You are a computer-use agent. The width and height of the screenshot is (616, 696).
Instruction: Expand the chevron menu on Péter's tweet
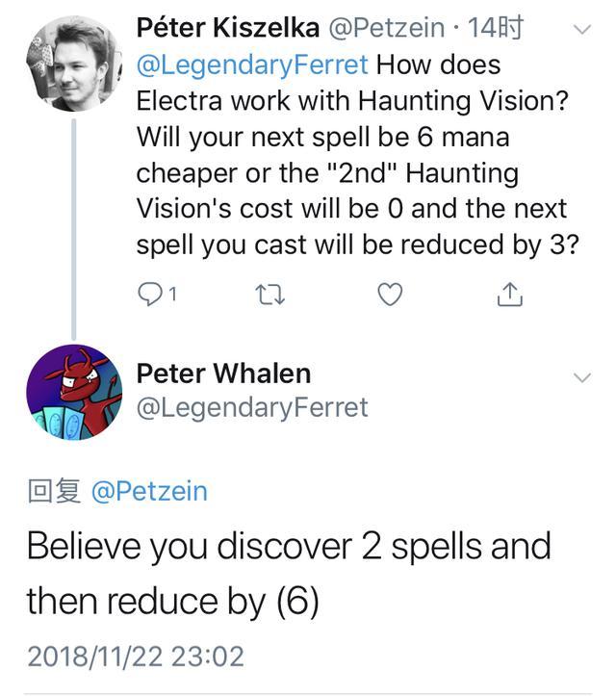581,30
